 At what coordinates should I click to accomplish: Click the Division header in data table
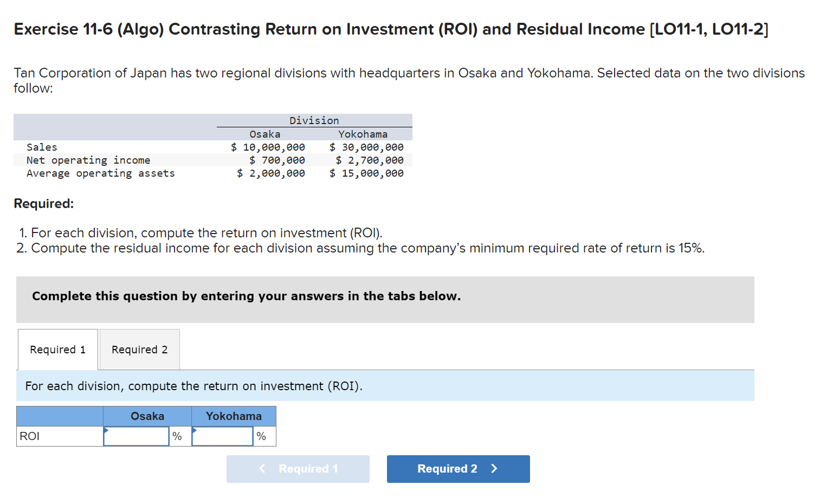tap(314, 120)
